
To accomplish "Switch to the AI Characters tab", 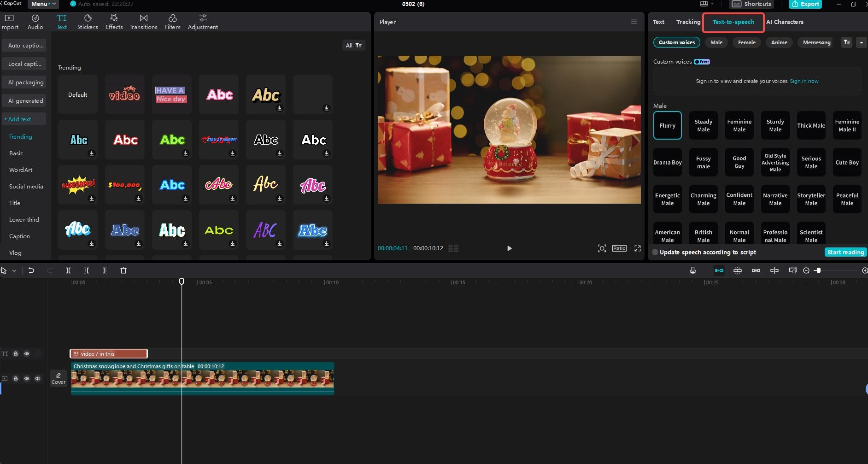I will point(785,22).
